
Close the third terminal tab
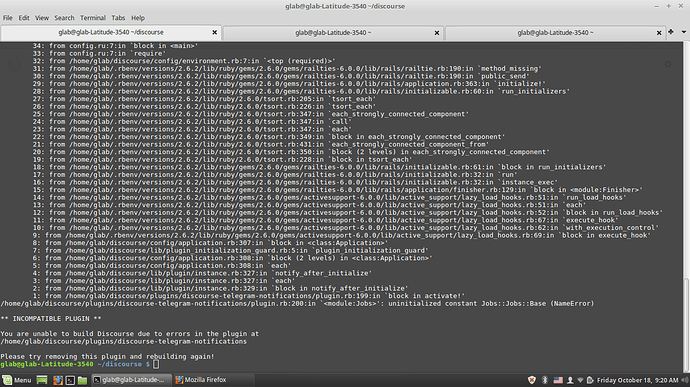tap(659, 33)
